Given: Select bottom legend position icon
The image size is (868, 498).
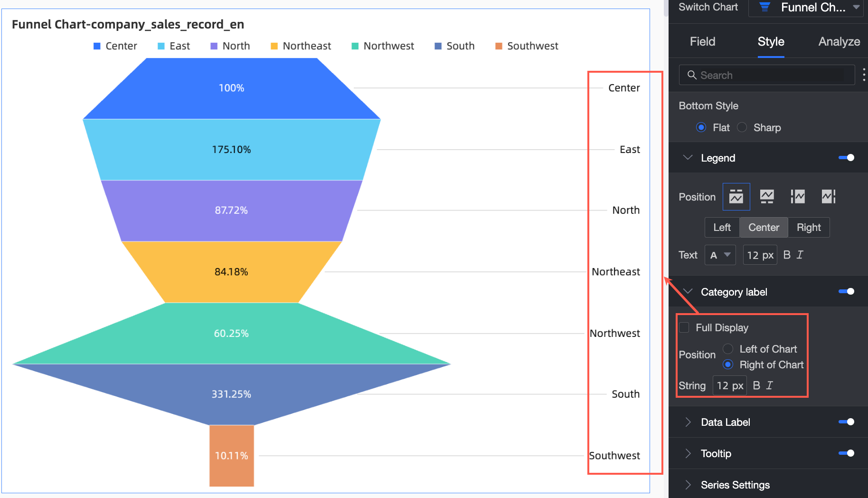Looking at the screenshot, I should [767, 197].
